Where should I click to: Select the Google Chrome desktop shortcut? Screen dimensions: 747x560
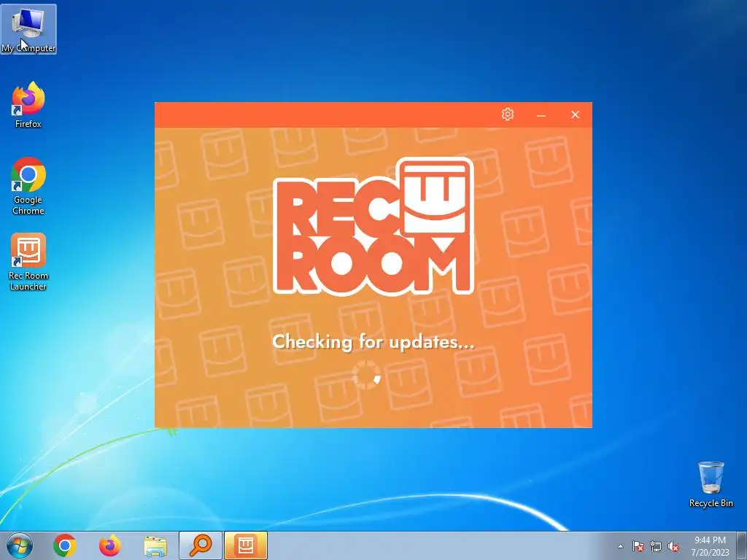click(x=28, y=186)
